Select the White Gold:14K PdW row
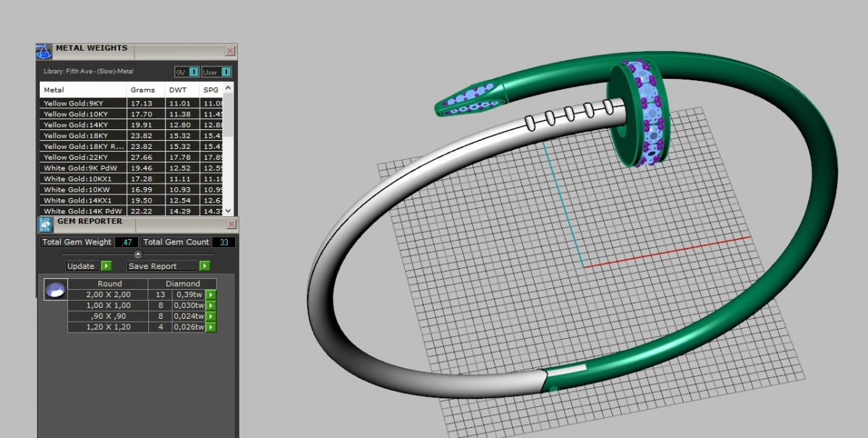 [x=132, y=210]
